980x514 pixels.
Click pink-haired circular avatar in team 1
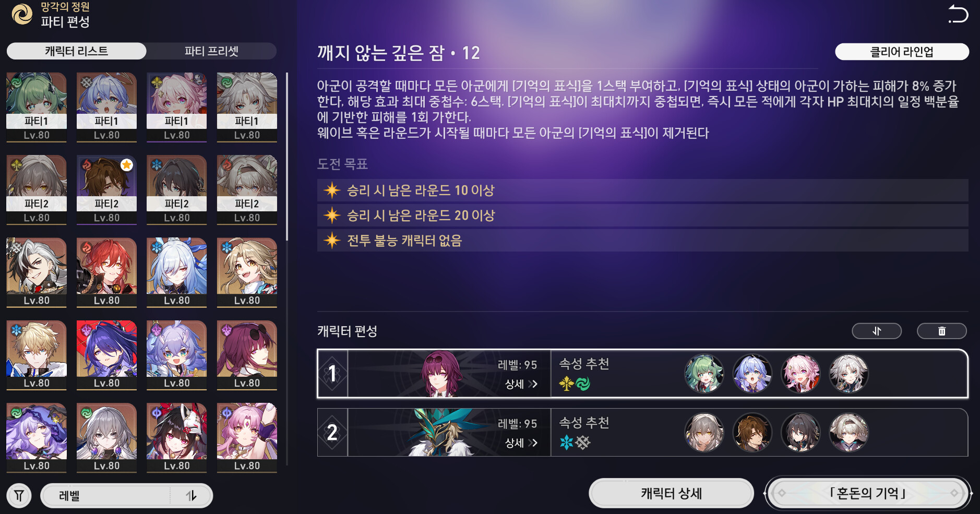[x=800, y=374]
